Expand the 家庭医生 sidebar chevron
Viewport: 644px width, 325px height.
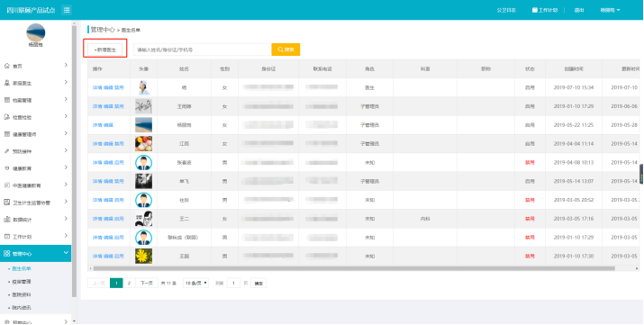pos(66,83)
